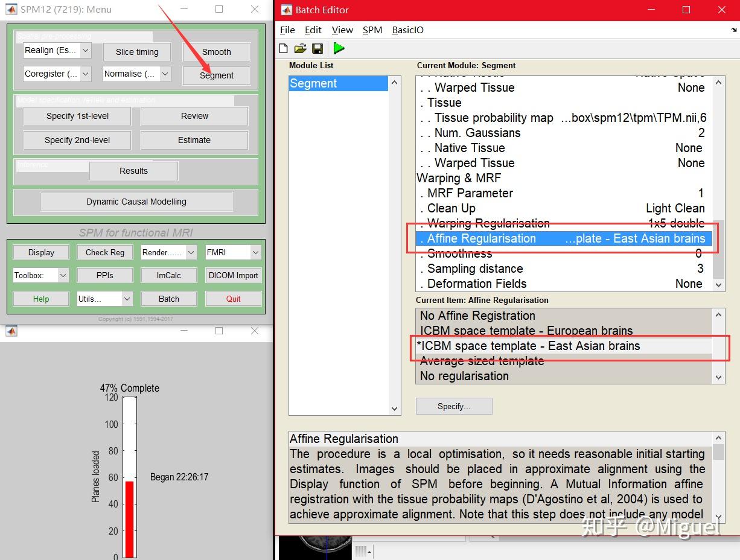Screen dimensions: 740x560
Task: Choose ICBM space template - European brains
Action: click(x=564, y=331)
